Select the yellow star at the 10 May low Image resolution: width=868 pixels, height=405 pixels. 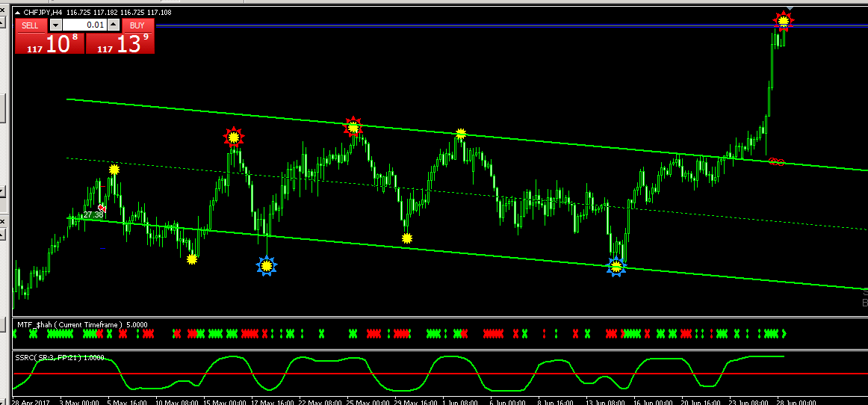tap(191, 259)
